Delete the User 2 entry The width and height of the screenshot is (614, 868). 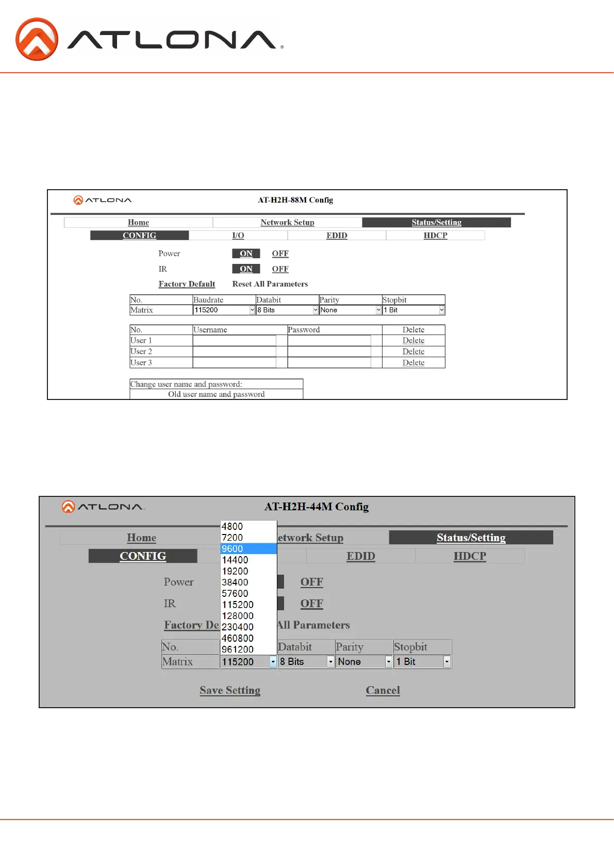(413, 352)
